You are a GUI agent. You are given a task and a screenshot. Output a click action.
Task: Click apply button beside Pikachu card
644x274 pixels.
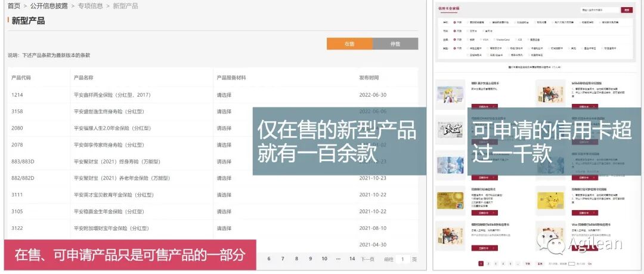pyautogui.click(x=585, y=213)
